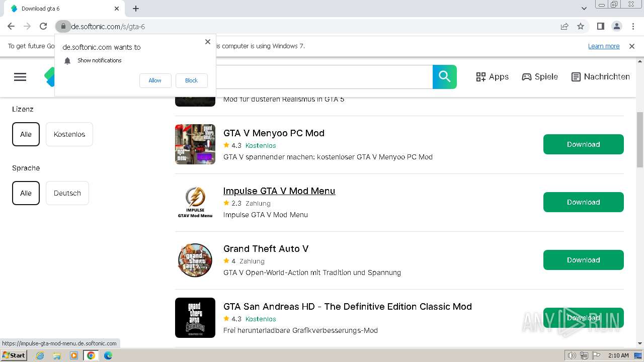View site information via lock icon

click(63, 26)
